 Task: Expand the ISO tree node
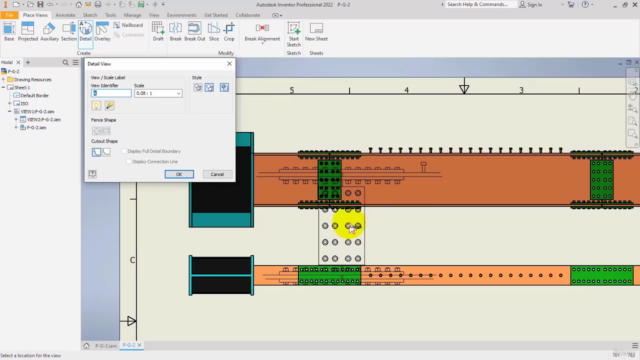(9, 103)
